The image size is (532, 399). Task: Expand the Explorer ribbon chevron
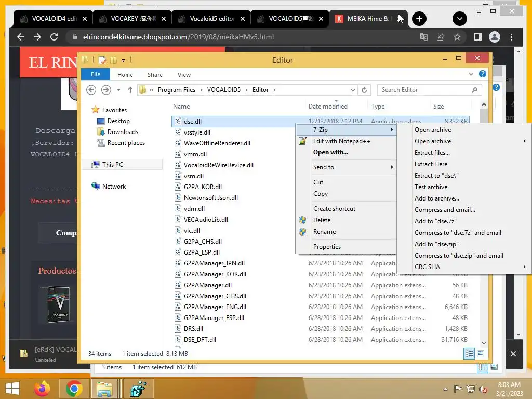471,74
